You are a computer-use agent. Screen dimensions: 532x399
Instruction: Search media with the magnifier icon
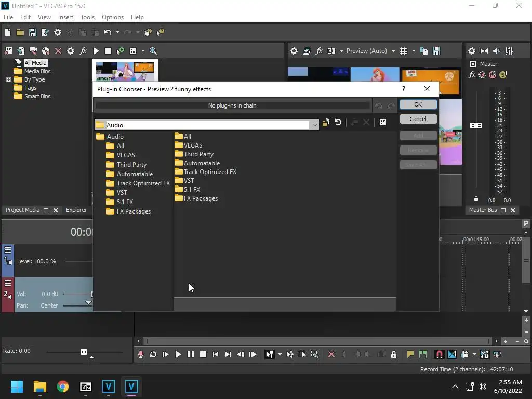153,51
